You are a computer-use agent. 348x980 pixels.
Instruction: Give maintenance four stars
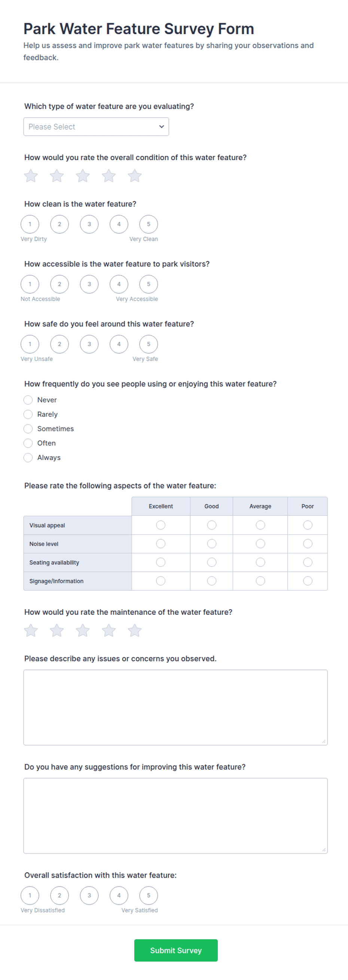[x=109, y=630]
